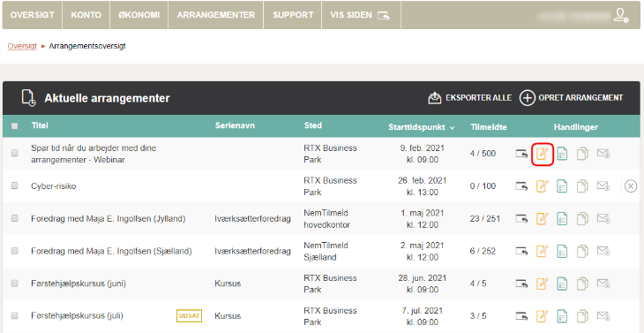Open the Cyber-risiko event page icon

[x=522, y=186]
